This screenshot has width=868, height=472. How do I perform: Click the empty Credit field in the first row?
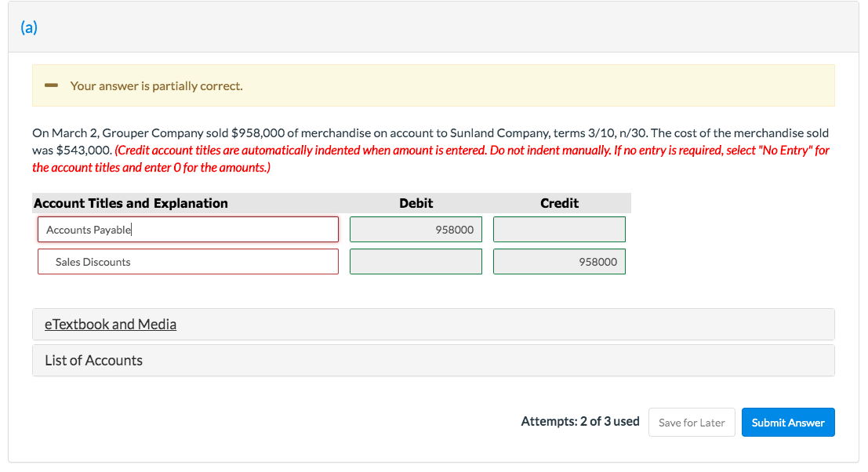pyautogui.click(x=559, y=229)
